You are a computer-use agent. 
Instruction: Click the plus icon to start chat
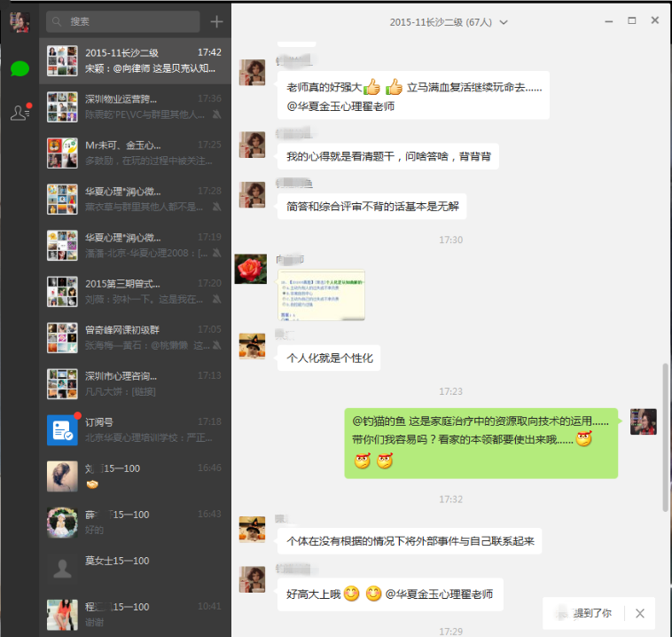pos(217,21)
